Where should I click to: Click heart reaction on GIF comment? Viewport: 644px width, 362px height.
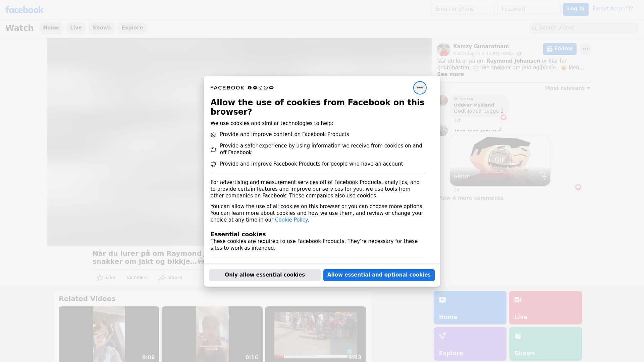578,187
